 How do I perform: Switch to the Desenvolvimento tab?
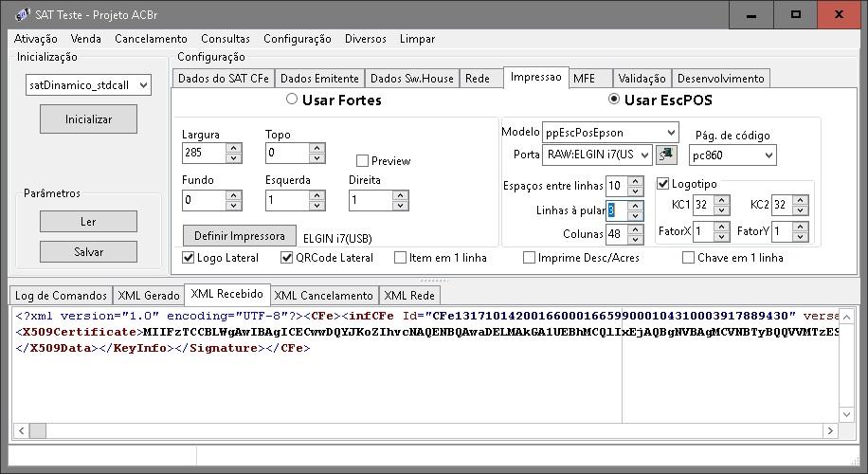(x=721, y=79)
